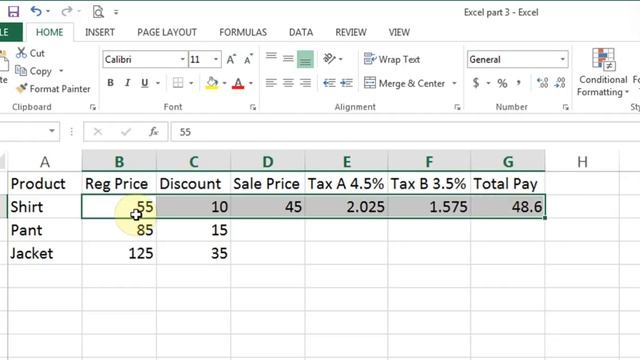Open the PAGE LAYOUT tab
The width and height of the screenshot is (640, 360).
(x=167, y=32)
